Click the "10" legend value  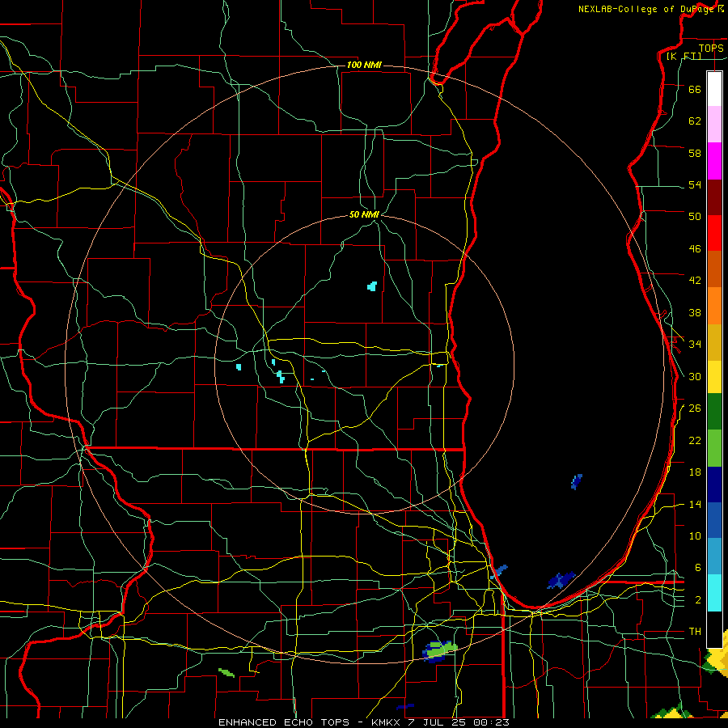point(695,535)
